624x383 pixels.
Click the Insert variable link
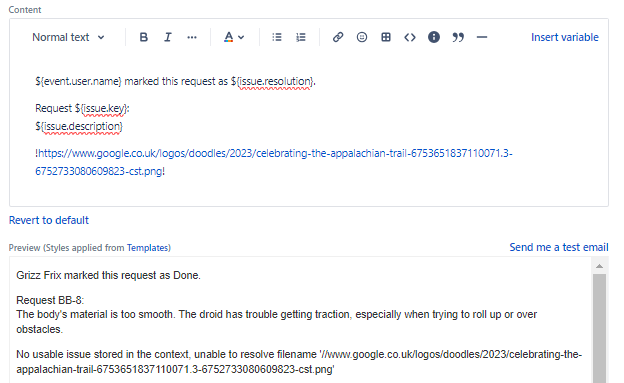565,37
